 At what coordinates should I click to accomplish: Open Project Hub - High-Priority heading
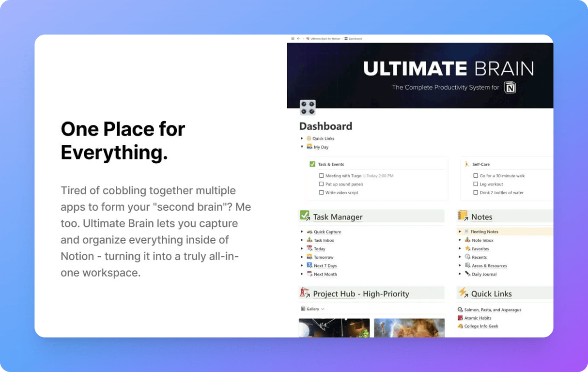361,294
